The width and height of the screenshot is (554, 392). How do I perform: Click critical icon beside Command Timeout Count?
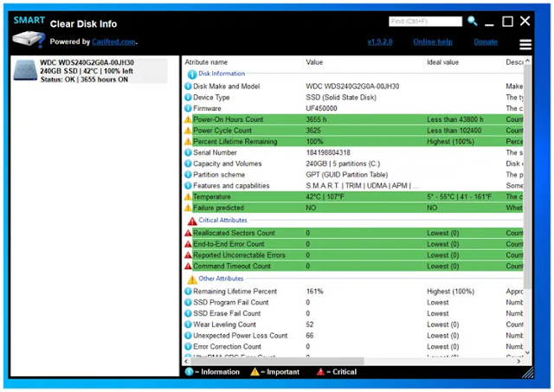(x=188, y=266)
